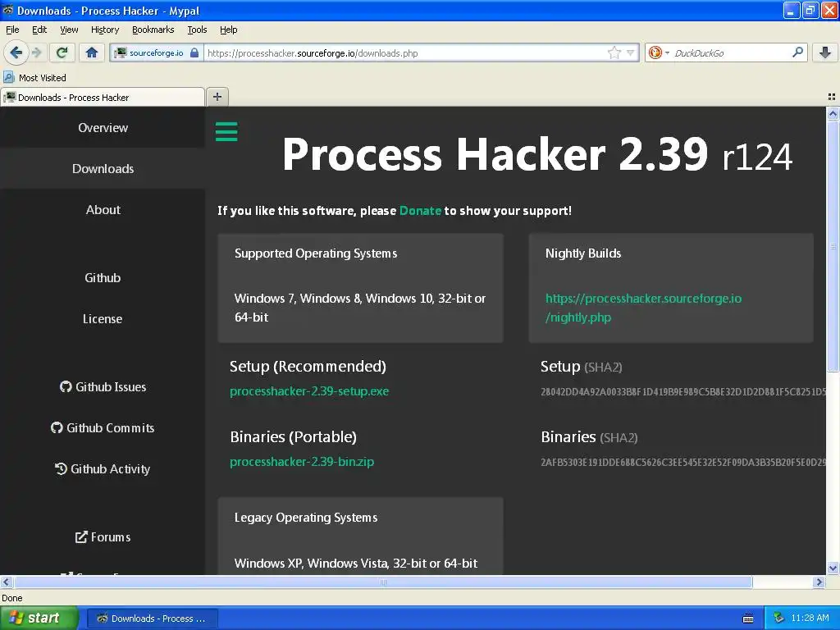Image resolution: width=840 pixels, height=630 pixels.
Task: Click the Setup SHA2 hash text
Action: [x=683, y=391]
